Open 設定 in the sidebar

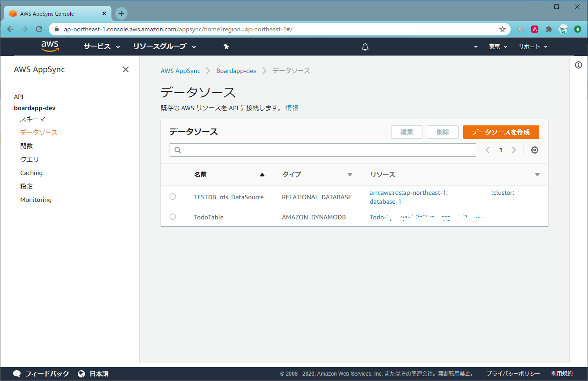26,186
